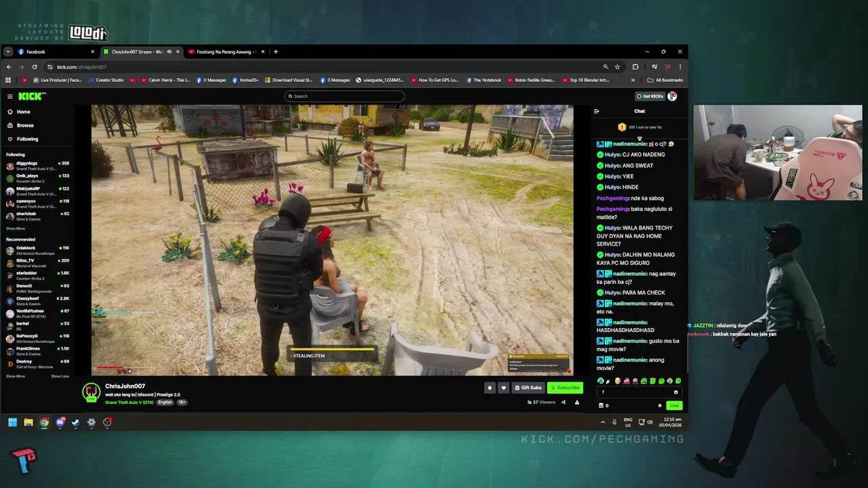Collapse chat panel using arrow icon
The image size is (868, 488).
(597, 111)
